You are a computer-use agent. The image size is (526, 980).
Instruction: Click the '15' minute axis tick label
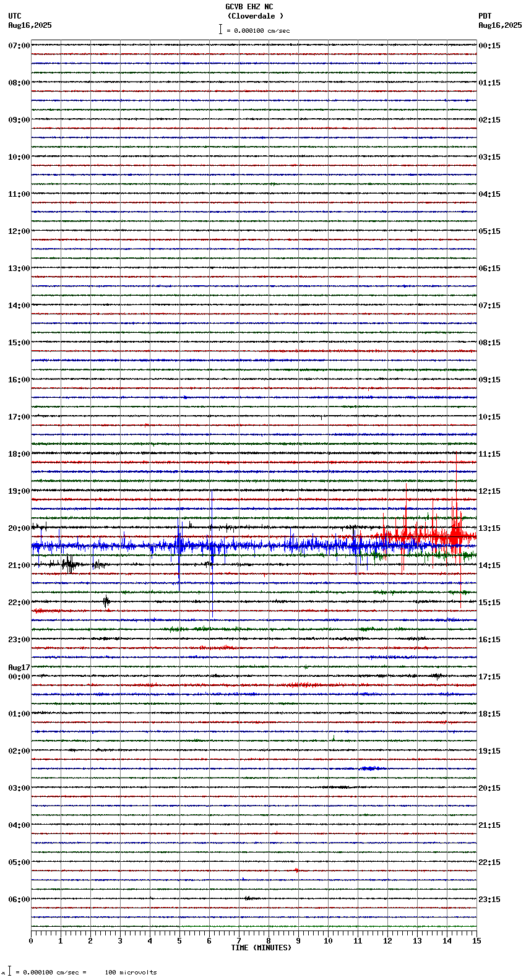coord(476,941)
